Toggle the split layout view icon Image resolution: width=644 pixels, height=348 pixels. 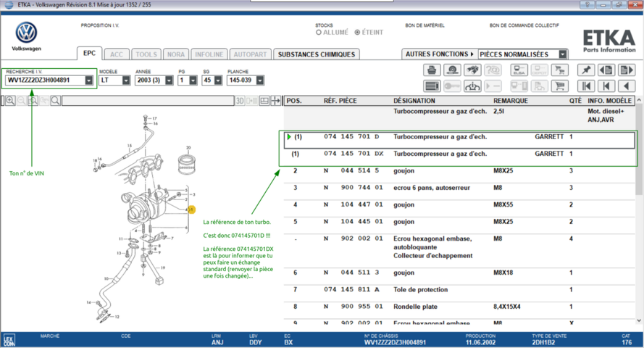tap(264, 101)
